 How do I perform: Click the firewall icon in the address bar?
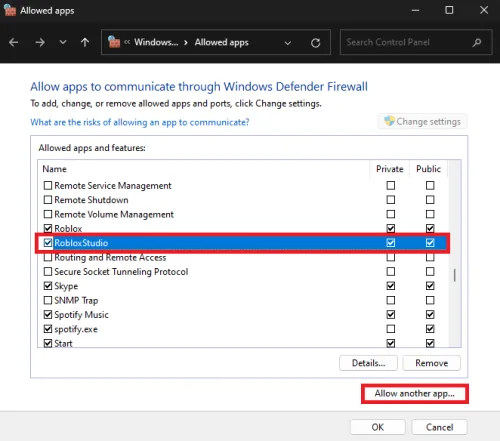pos(114,42)
